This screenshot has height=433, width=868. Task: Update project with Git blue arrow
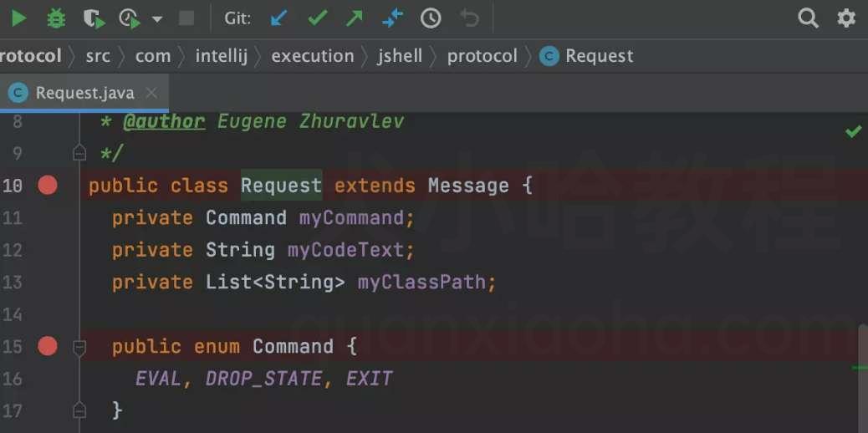279,19
